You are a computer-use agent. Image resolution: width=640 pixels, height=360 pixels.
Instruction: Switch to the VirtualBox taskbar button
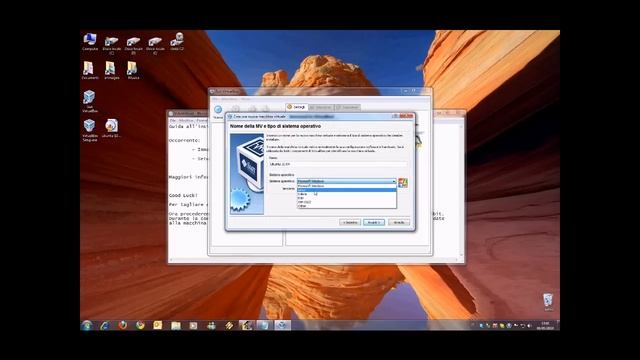click(282, 325)
